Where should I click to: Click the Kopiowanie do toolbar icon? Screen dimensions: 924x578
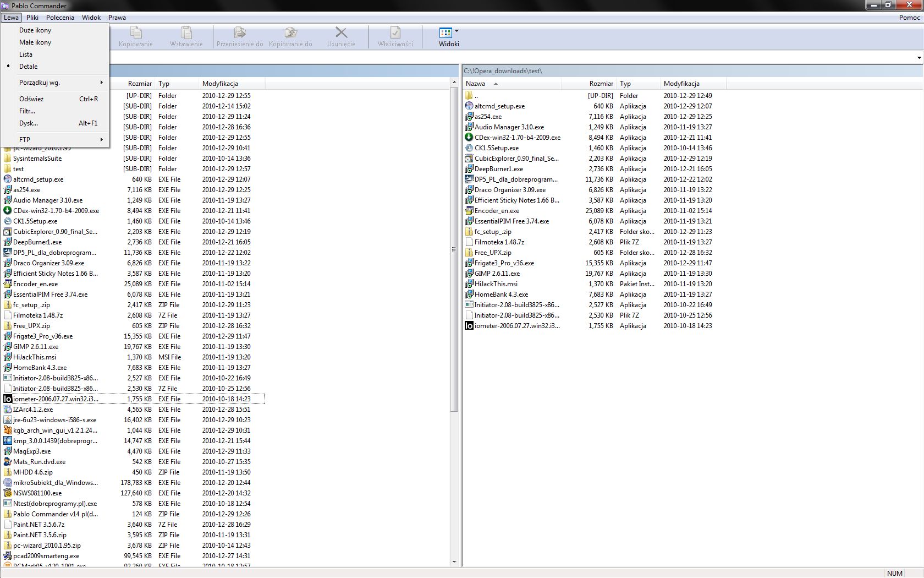click(290, 32)
